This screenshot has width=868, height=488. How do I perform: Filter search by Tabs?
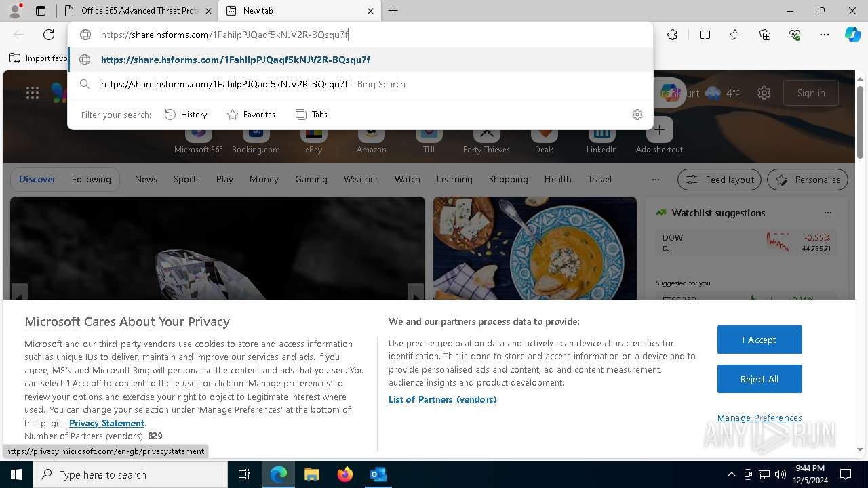click(x=311, y=115)
